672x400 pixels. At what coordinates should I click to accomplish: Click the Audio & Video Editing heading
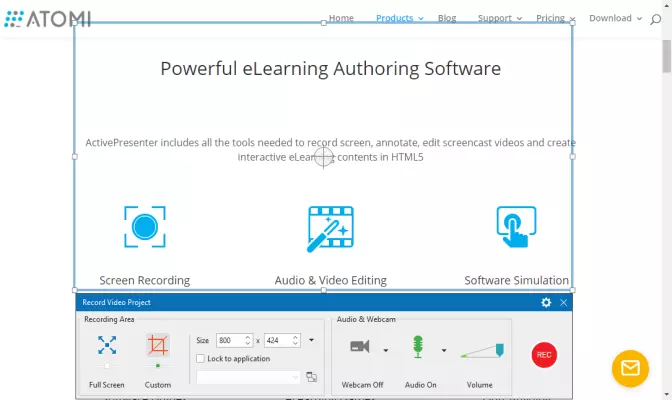[x=330, y=280]
